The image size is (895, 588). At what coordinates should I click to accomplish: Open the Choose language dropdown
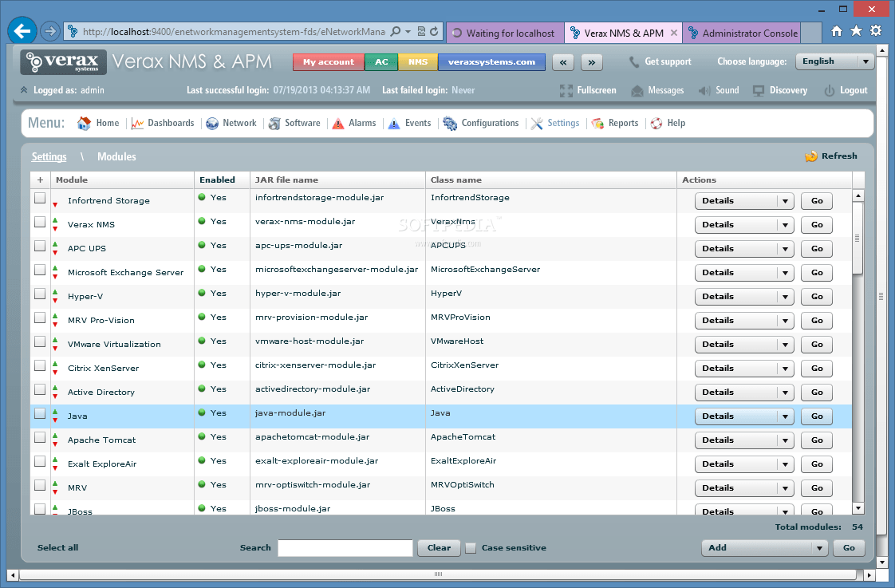834,61
